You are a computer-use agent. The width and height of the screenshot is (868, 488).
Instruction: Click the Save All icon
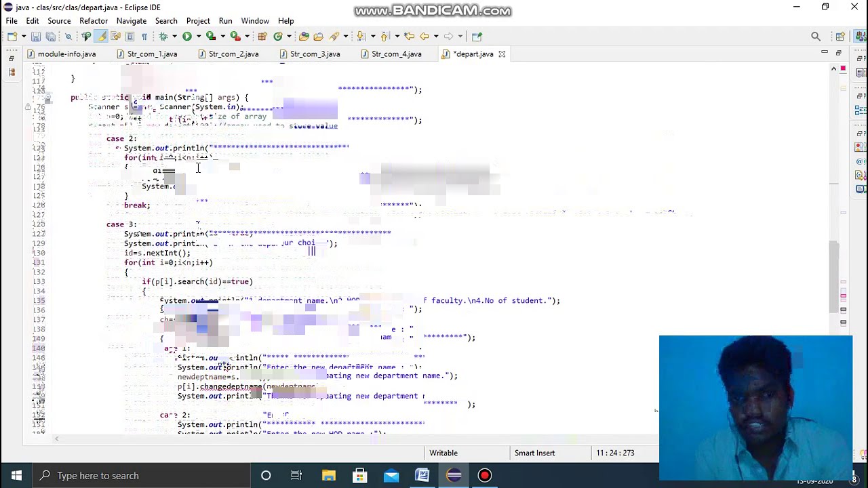(x=50, y=36)
